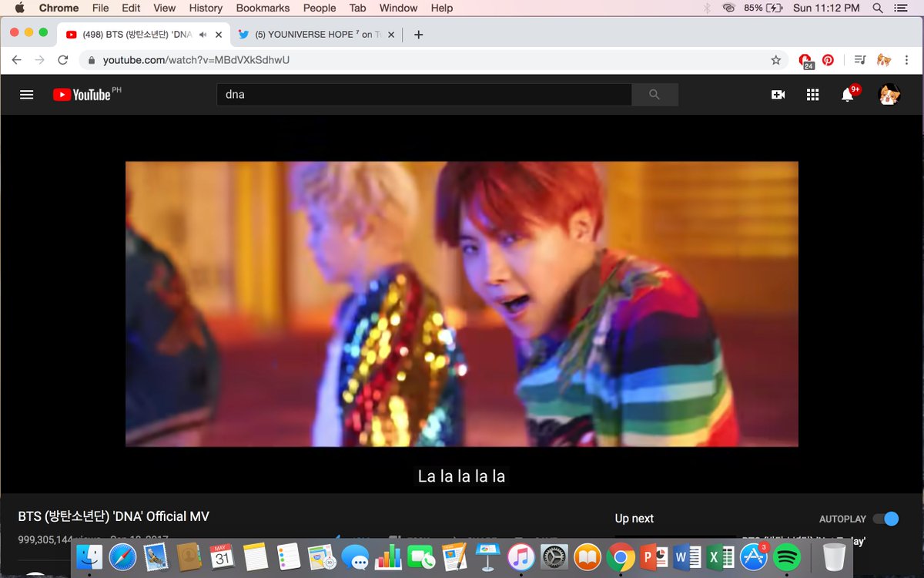Open Numbers from the dock
This screenshot has width=924, height=578.
tap(389, 556)
